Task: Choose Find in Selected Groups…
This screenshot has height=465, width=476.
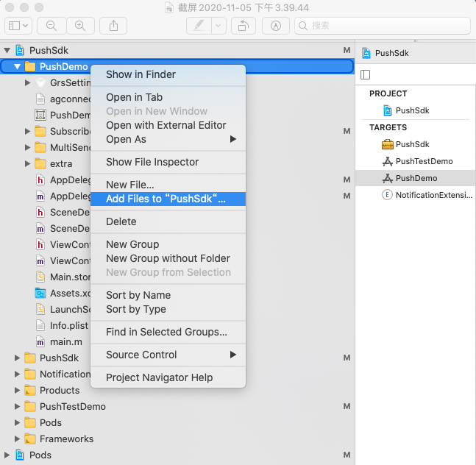Action: click(168, 332)
